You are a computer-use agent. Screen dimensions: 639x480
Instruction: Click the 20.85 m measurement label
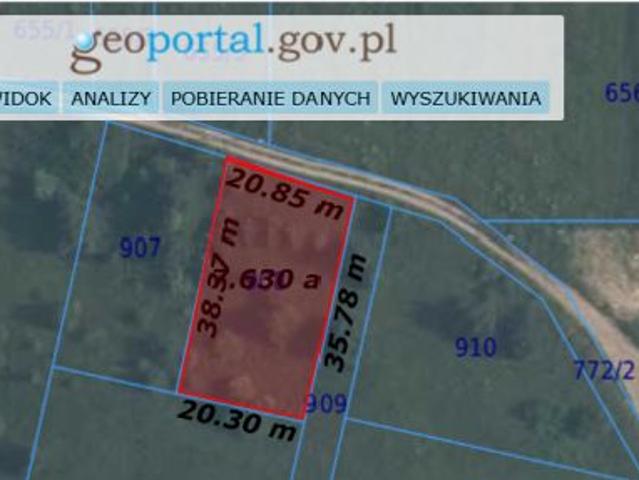coord(285,194)
